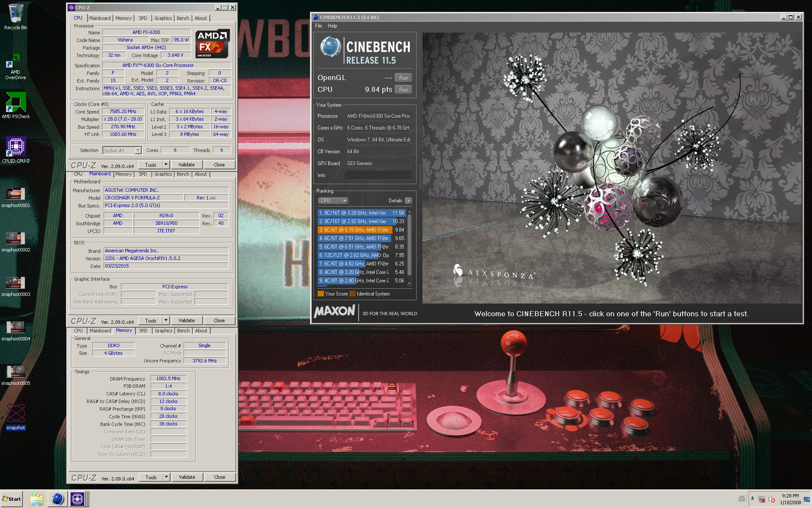
Task: Run the CPU benchmark in Cinebench
Action: (x=403, y=90)
